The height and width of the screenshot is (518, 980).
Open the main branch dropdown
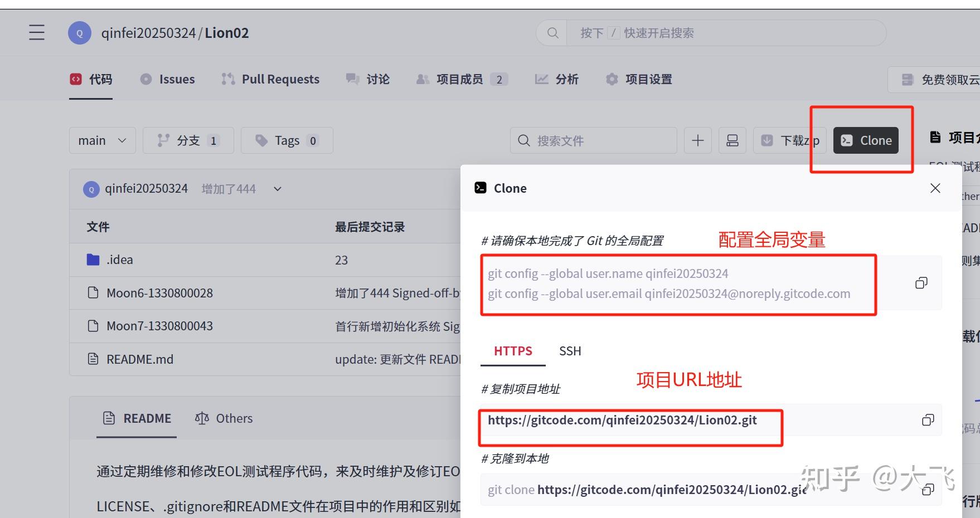[102, 140]
